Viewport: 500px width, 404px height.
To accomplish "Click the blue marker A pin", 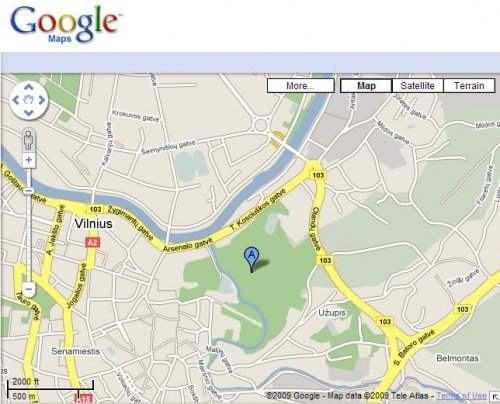I will 252,260.
